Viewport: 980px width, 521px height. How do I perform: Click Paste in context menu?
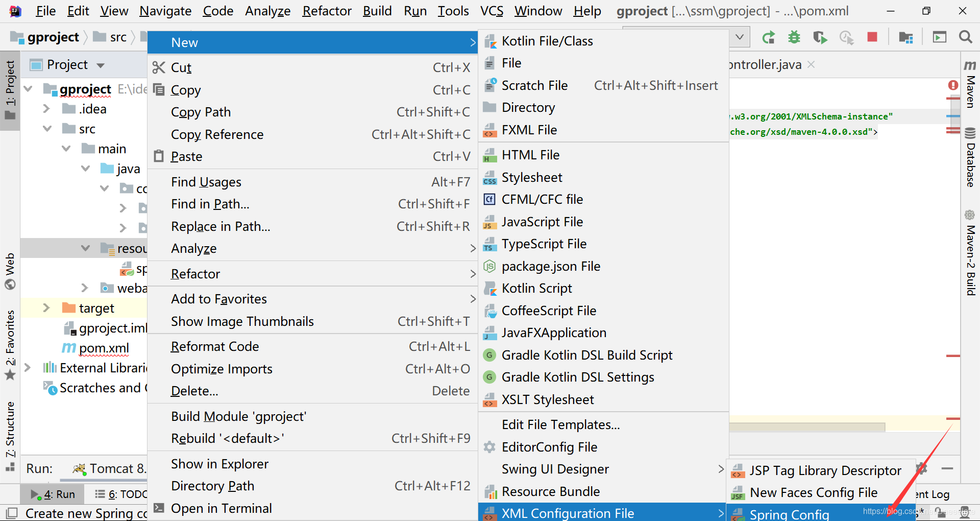pos(313,156)
